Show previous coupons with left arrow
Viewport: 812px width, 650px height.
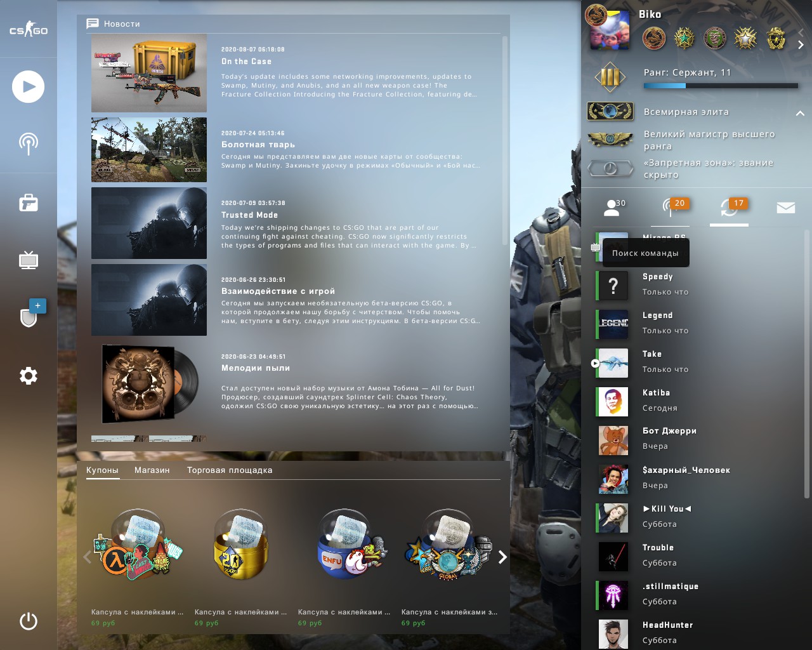point(87,557)
